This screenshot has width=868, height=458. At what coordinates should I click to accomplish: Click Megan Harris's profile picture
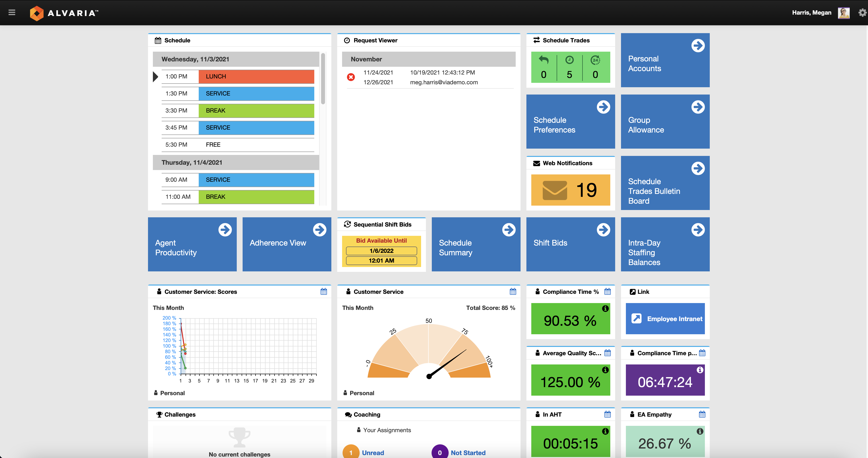[x=843, y=12]
